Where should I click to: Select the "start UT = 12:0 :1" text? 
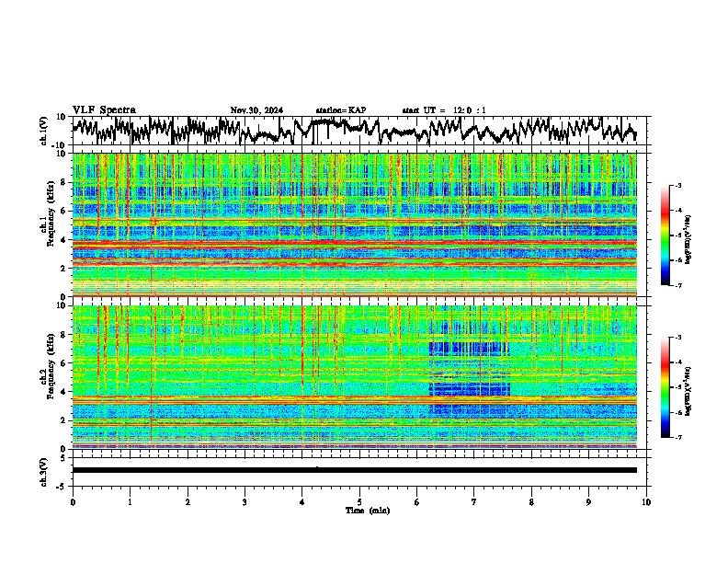tap(443, 110)
